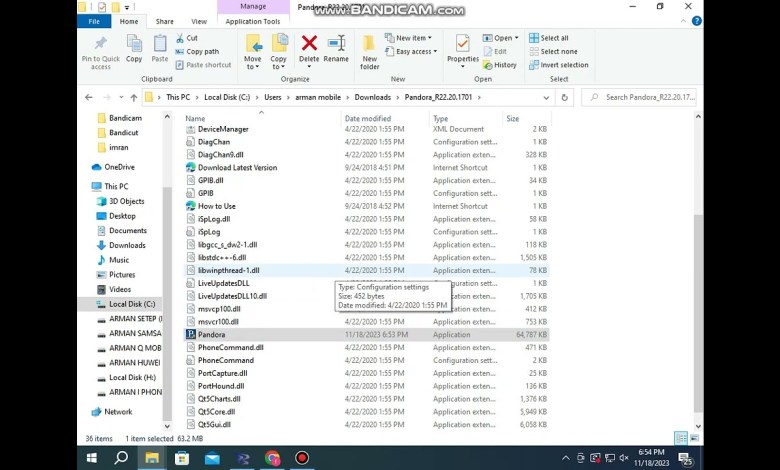Viewport: 780px width, 470px height.
Task: Click the file list vertical scrollbar
Action: (698, 313)
